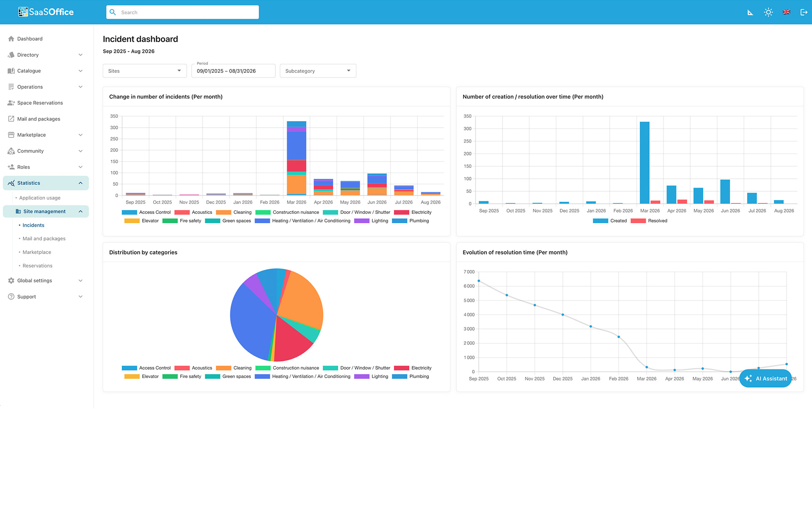
Task: Click the search magnifier icon
Action: pos(113,12)
